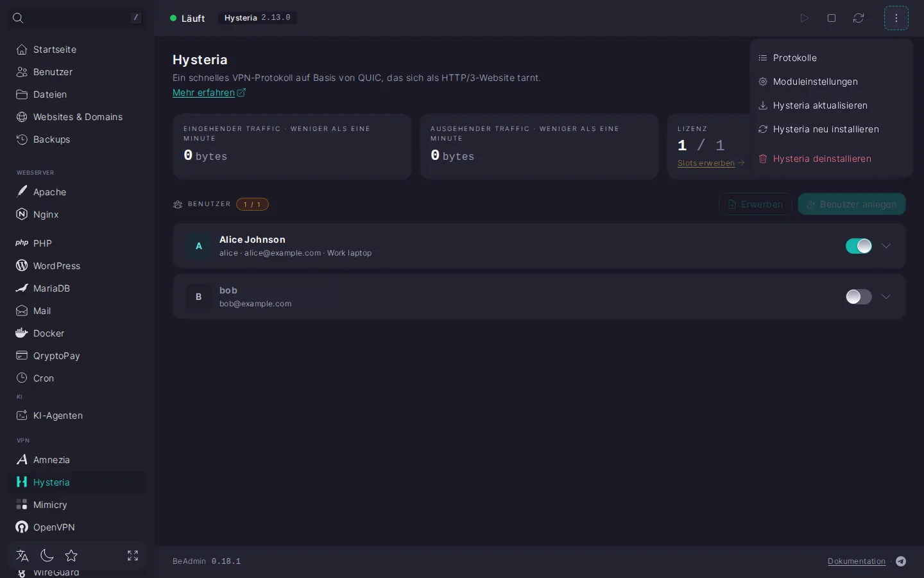Open Moduleinstellungen menu entry
Viewport: 924px width, 578px height.
(x=831, y=82)
